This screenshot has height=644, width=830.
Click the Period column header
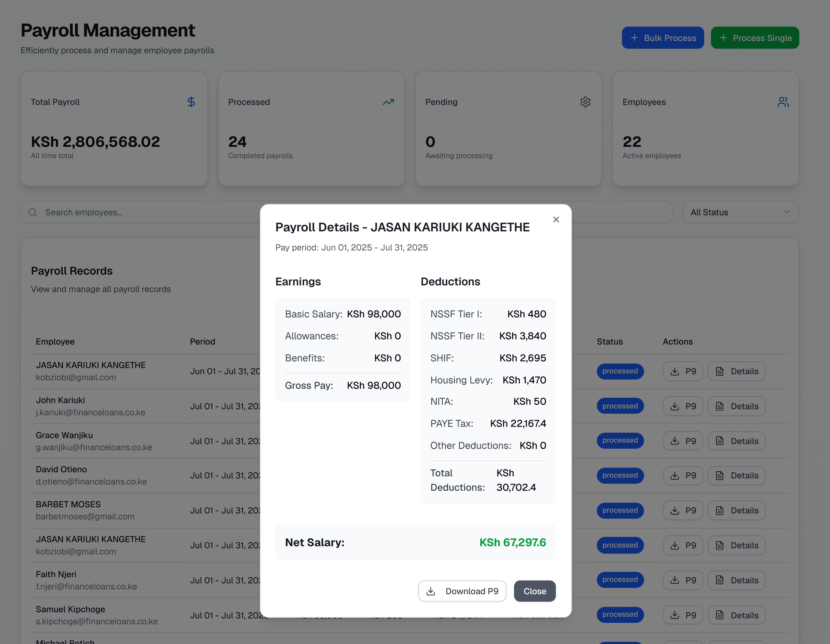(x=203, y=342)
